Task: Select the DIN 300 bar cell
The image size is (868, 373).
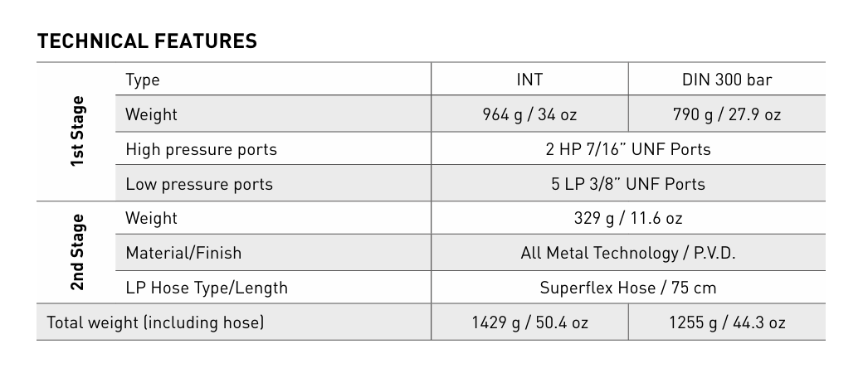Action: click(726, 80)
